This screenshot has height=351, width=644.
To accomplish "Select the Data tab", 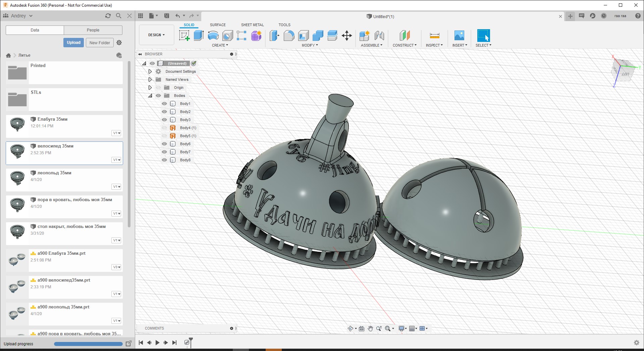I will coord(35,30).
